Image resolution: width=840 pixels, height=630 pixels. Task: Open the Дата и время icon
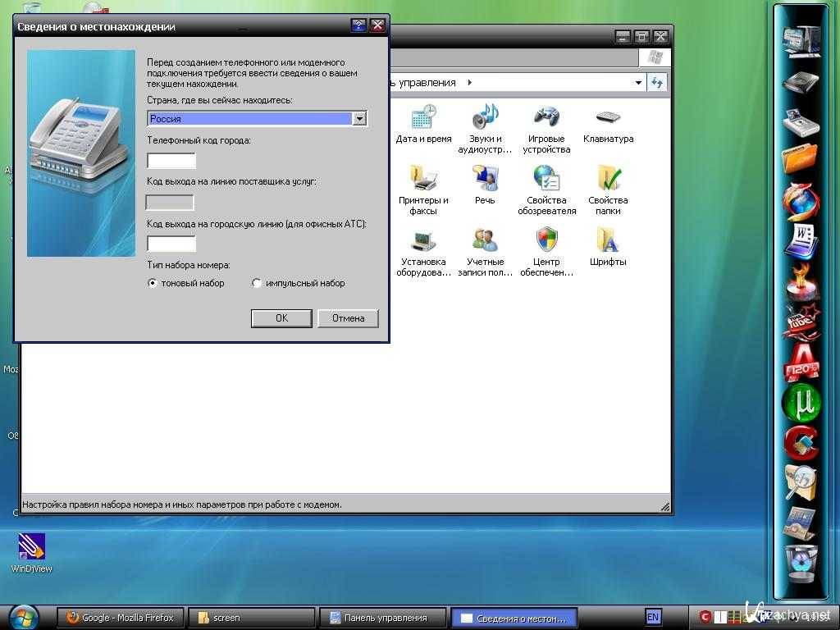click(423, 117)
